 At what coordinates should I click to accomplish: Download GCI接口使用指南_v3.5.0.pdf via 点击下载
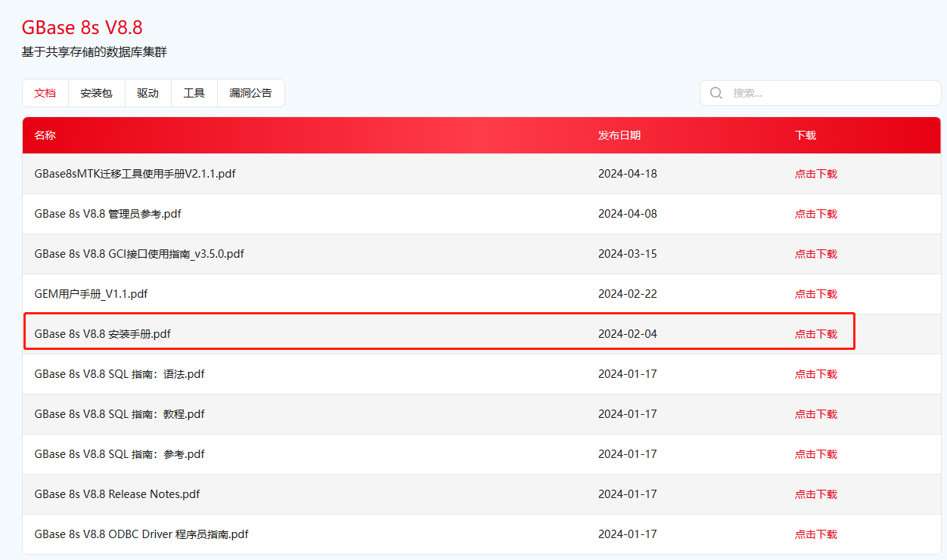[x=816, y=254]
